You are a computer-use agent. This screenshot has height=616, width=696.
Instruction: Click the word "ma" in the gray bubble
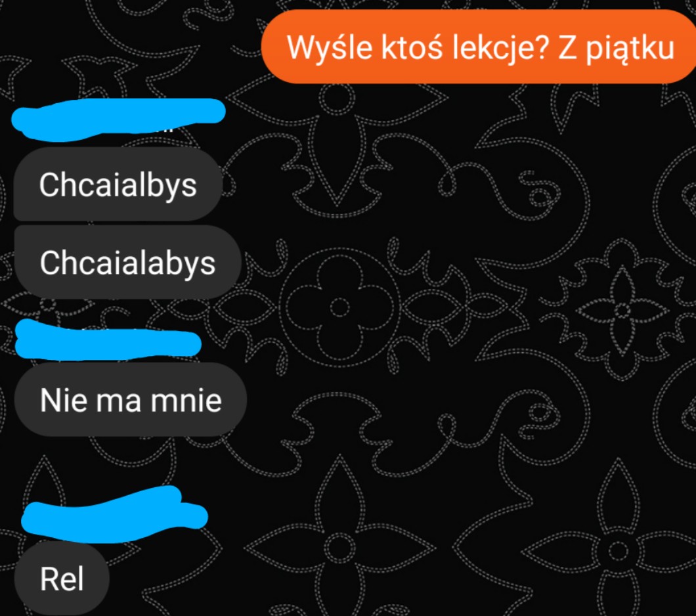click(x=119, y=402)
